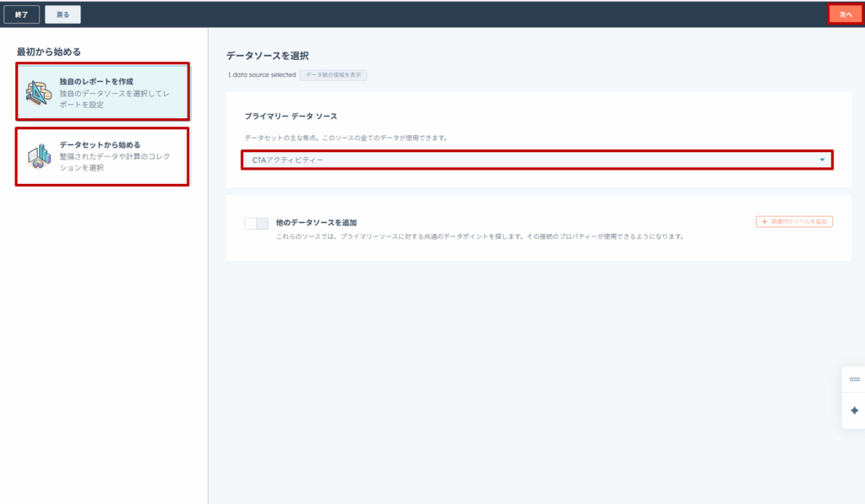Click the 他のデータソースを追加 toggle label

pyautogui.click(x=316, y=223)
